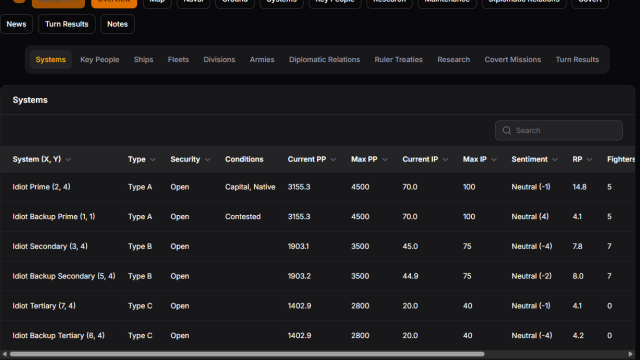Open the Ships sub-tab
Screen dimensions: 640x360
(143, 60)
